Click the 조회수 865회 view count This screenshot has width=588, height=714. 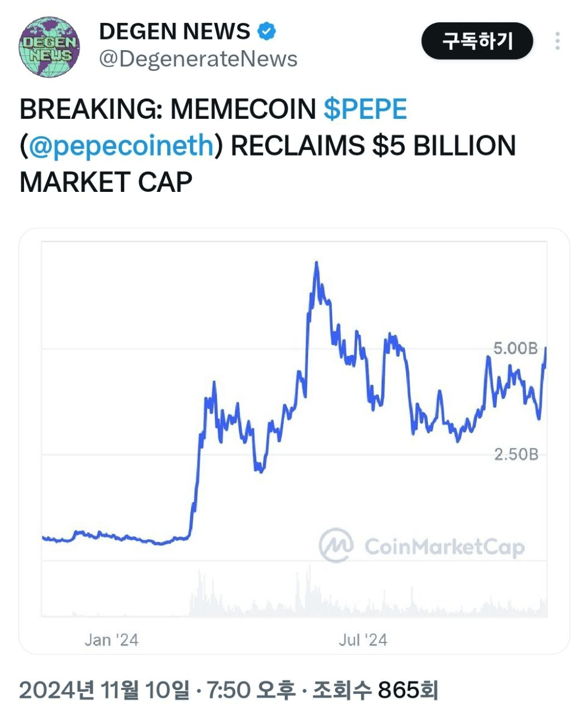tap(375, 691)
